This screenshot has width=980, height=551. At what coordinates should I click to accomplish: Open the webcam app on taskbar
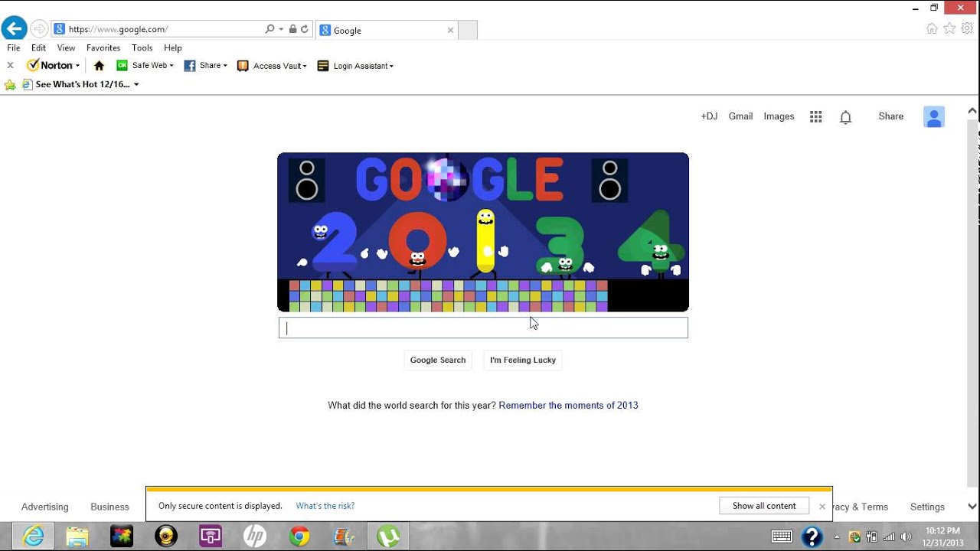click(166, 536)
